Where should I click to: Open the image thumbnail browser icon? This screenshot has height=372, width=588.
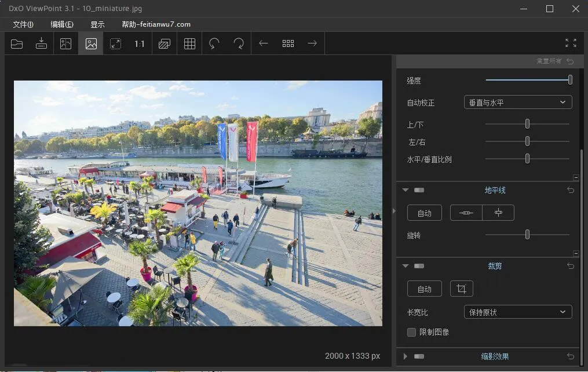(x=288, y=43)
